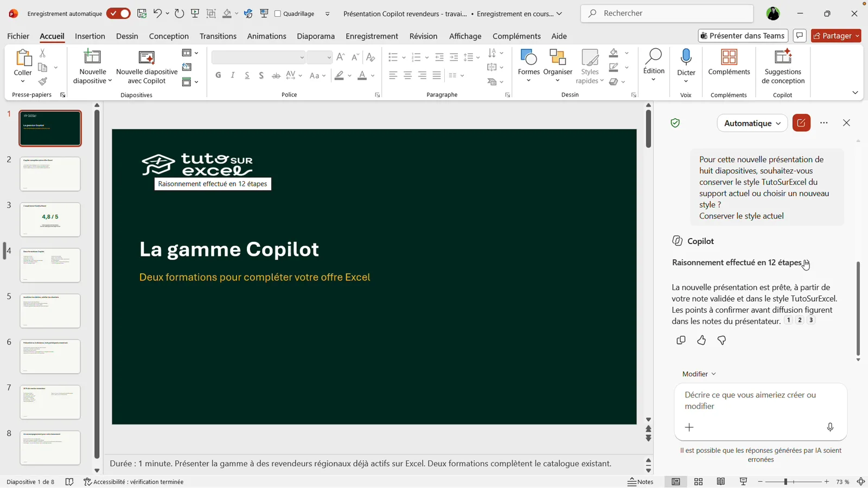Screen dimensions: 868x488
Task: Click the Dicter microphone icon
Action: click(686, 56)
